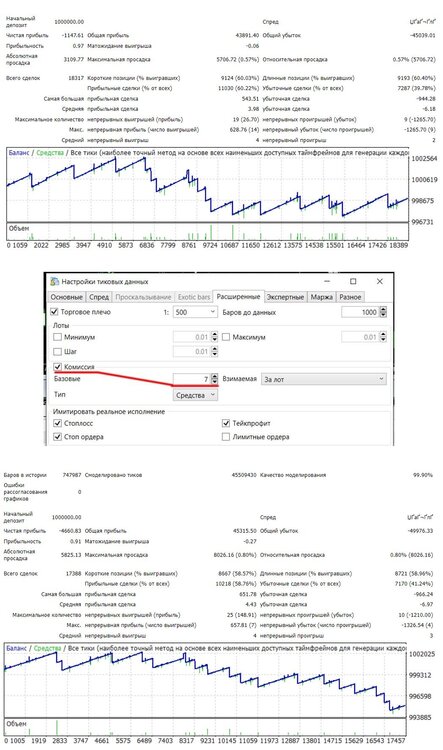This screenshot has width=443, height=750.
Task: Click the bars in history value 747987
Action: click(72, 475)
